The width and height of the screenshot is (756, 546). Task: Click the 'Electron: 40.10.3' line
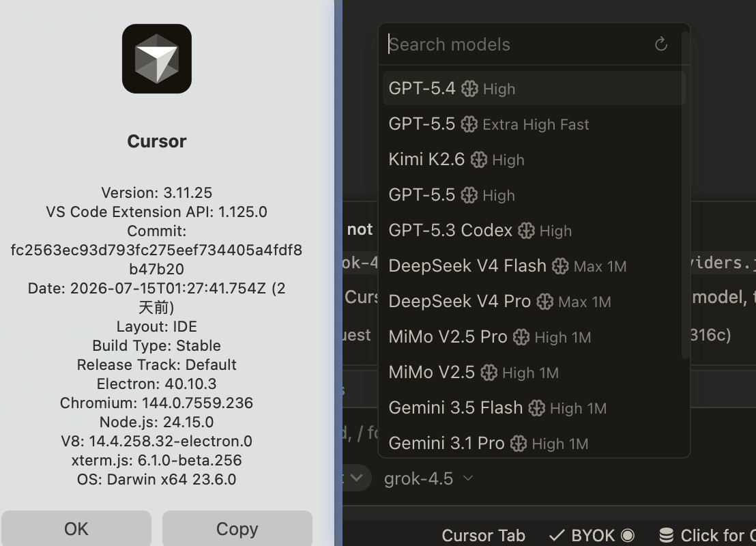(x=157, y=384)
